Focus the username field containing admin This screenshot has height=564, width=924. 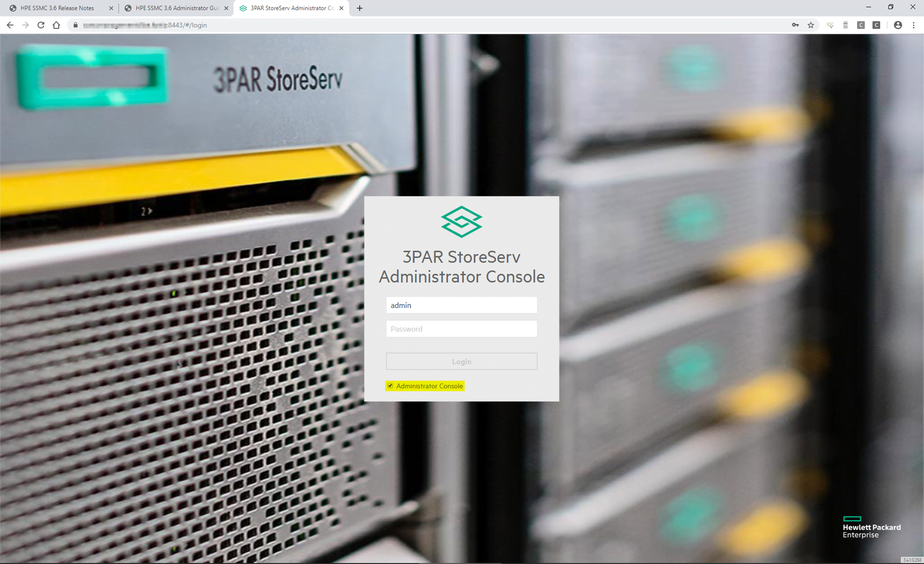(461, 305)
